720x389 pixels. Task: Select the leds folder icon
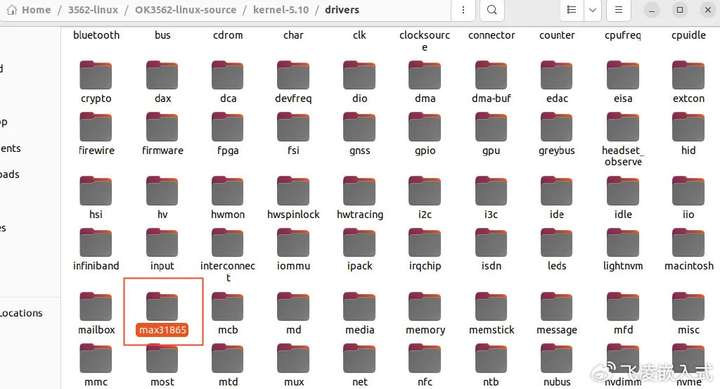[x=557, y=242]
